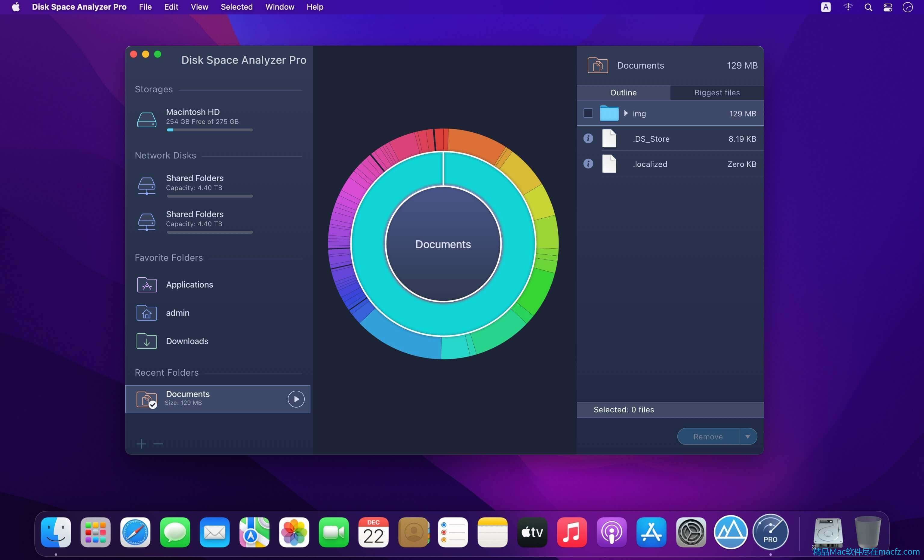This screenshot has height=560, width=924.
Task: Open App Store from the Dock
Action: (651, 532)
